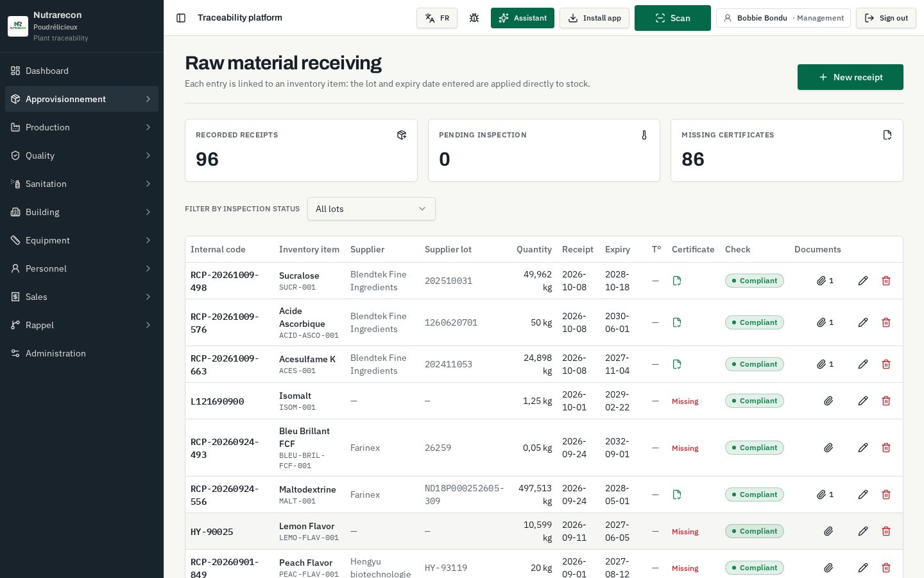Viewport: 924px width, 578px height.
Task: Delete the Acide Ascorbique receipt
Action: click(x=886, y=322)
